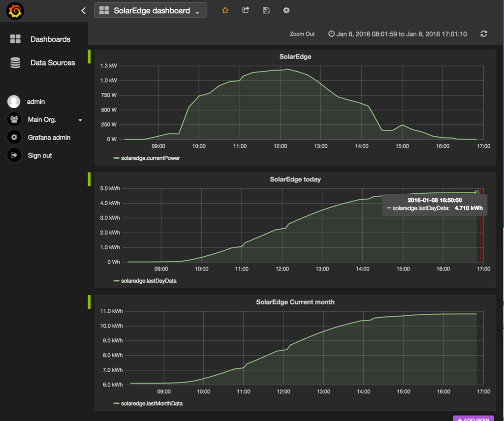Click the admin avatar icon
Image resolution: width=504 pixels, height=421 pixels.
(x=14, y=101)
